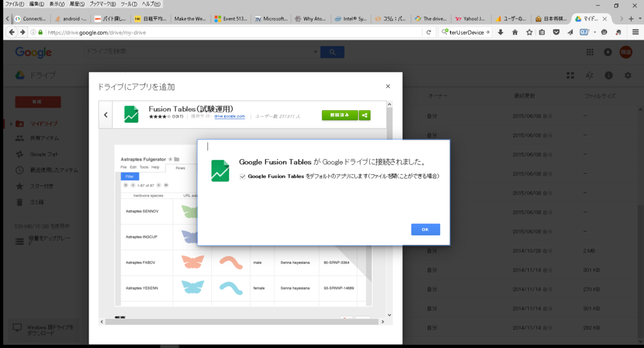This screenshot has height=348, width=644.
Task: Switch to the Microsoft... tab
Action: point(270,18)
